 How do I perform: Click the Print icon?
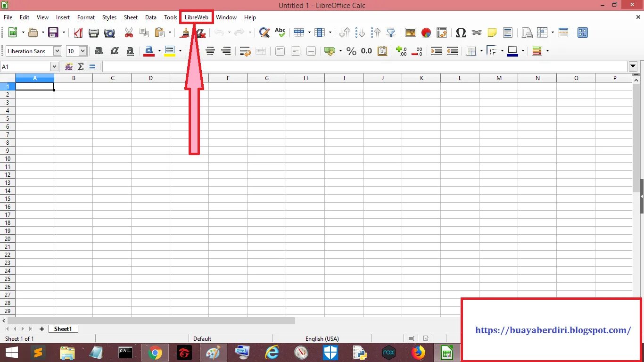pyautogui.click(x=94, y=33)
